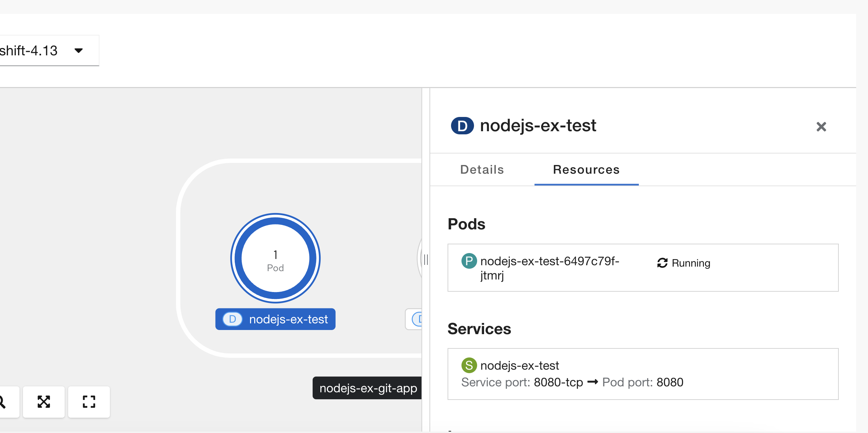Open pod nodejs-ex-test-6497c79f-jtmrj
The image size is (868, 433).
pos(549,268)
